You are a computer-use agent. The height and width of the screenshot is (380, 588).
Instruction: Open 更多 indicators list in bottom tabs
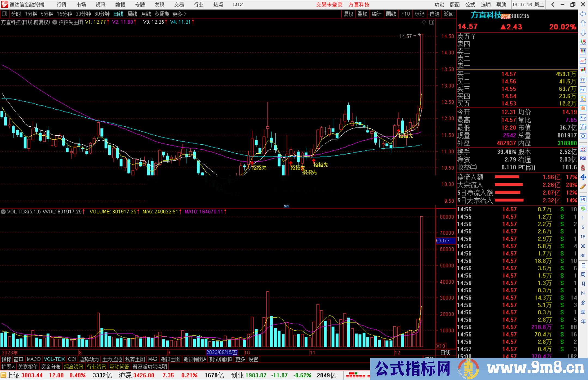click(x=240, y=359)
